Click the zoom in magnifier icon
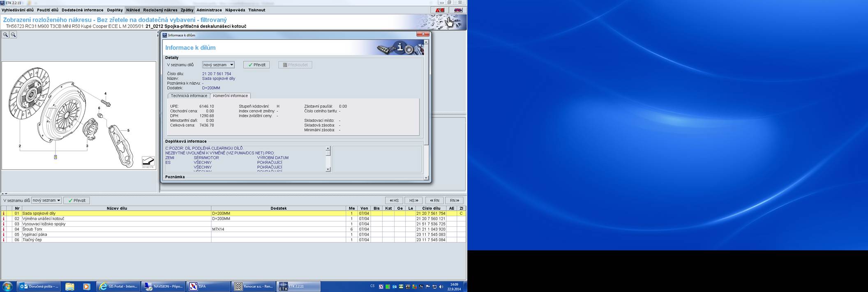Screen dimensions: 868x292 (5, 35)
